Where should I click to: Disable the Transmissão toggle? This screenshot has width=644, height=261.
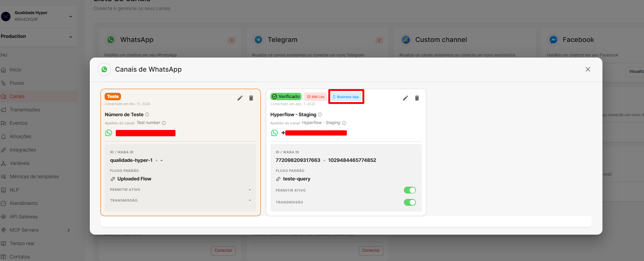click(x=410, y=202)
